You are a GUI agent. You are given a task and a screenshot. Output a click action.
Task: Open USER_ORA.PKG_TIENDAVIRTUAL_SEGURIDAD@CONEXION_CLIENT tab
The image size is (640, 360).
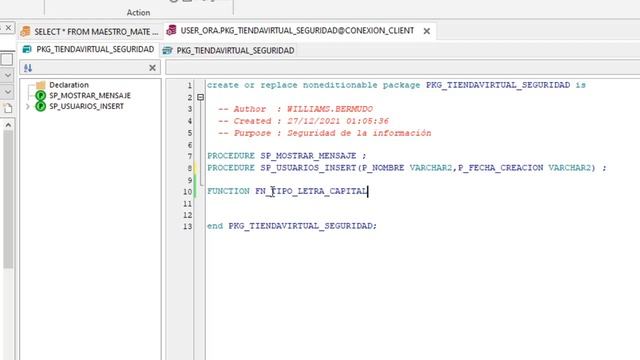[x=297, y=31]
